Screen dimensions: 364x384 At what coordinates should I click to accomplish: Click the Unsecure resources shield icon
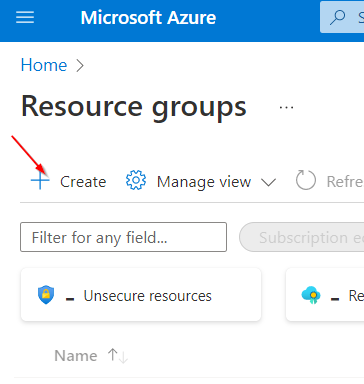point(46,295)
